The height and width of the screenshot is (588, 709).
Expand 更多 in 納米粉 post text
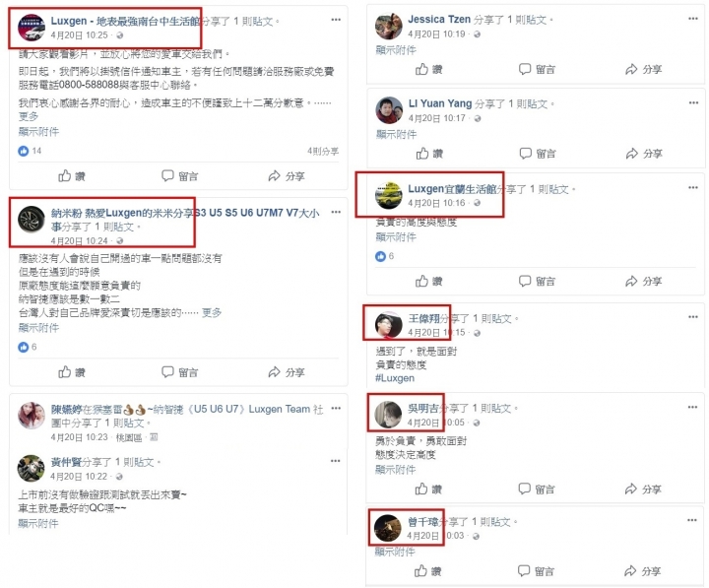point(212,312)
